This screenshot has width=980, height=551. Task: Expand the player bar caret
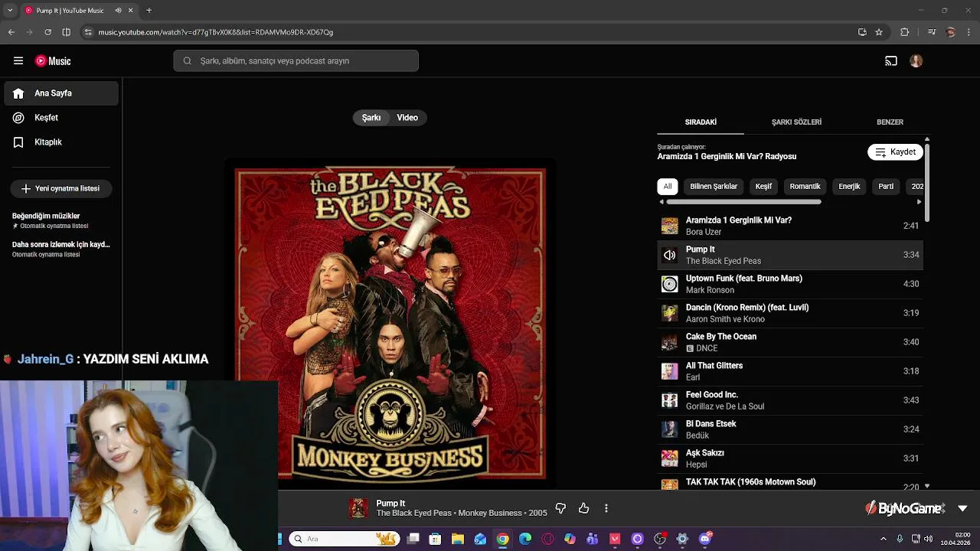pos(962,508)
